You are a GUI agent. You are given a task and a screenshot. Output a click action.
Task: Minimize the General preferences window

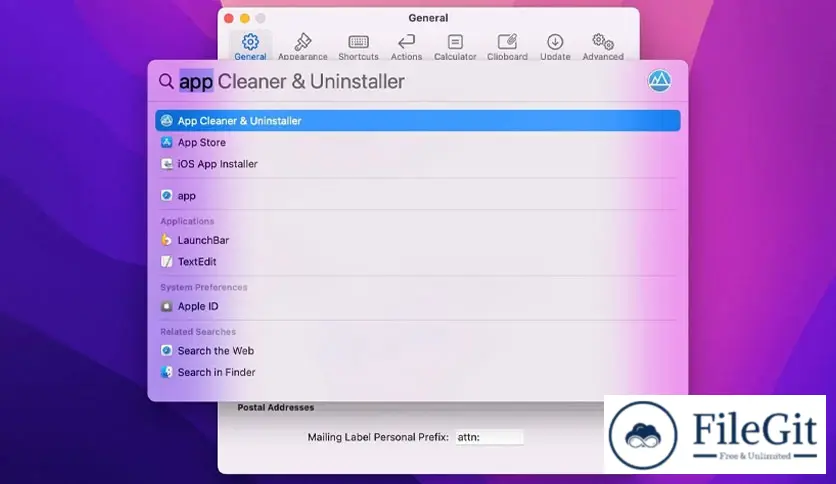[x=245, y=18]
